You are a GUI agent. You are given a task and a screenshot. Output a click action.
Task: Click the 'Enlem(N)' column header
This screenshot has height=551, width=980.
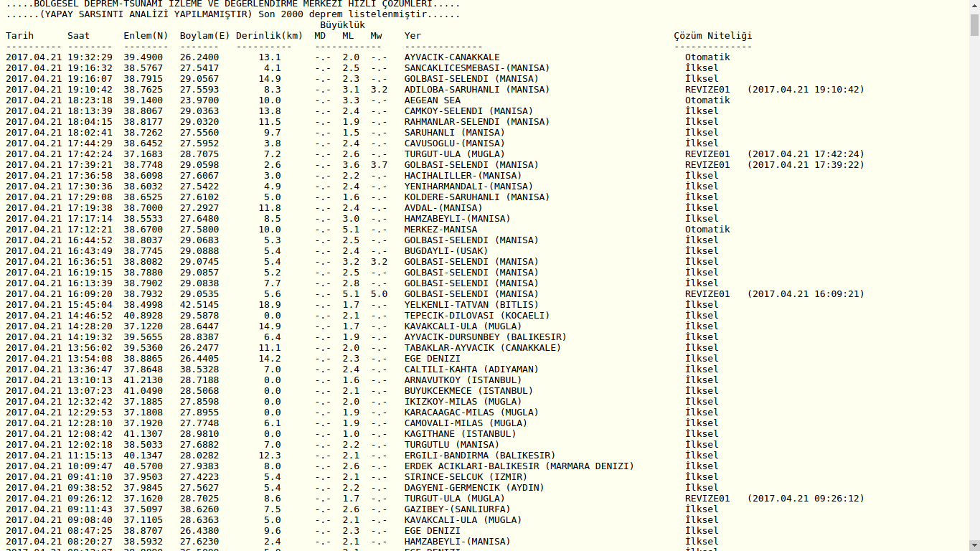tap(146, 36)
